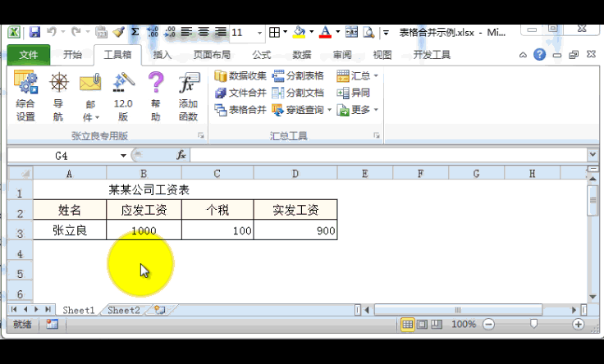Open the 分割表格 split sheet tool
The width and height of the screenshot is (604, 364).
298,75
